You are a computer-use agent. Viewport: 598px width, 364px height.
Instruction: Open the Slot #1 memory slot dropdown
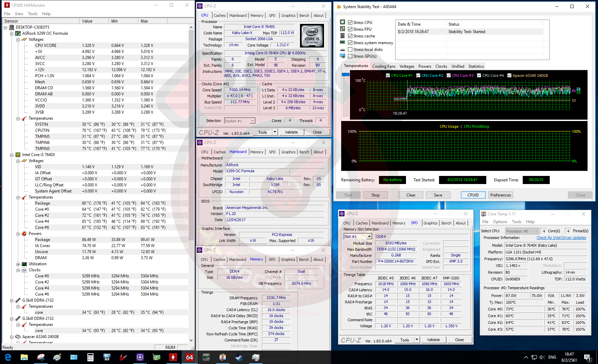click(369, 237)
